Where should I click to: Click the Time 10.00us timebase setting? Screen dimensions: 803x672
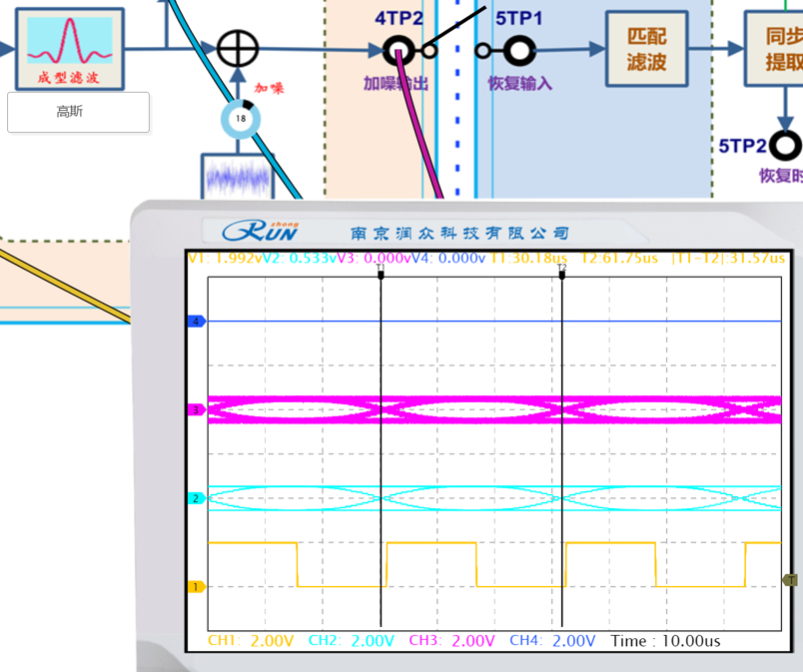click(x=665, y=641)
